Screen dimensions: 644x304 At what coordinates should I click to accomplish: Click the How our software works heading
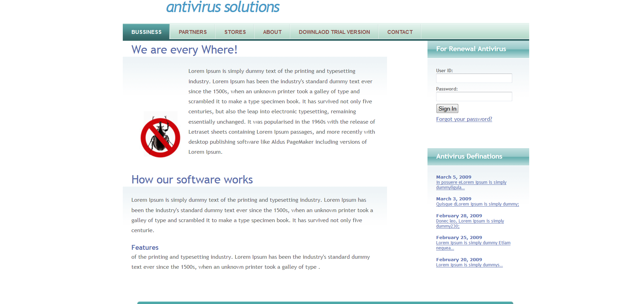[192, 180]
